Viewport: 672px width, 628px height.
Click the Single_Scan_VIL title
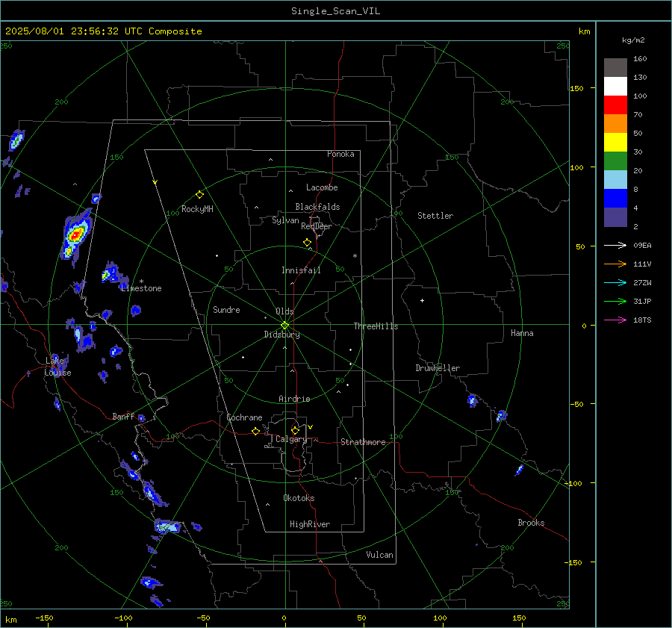(x=335, y=11)
